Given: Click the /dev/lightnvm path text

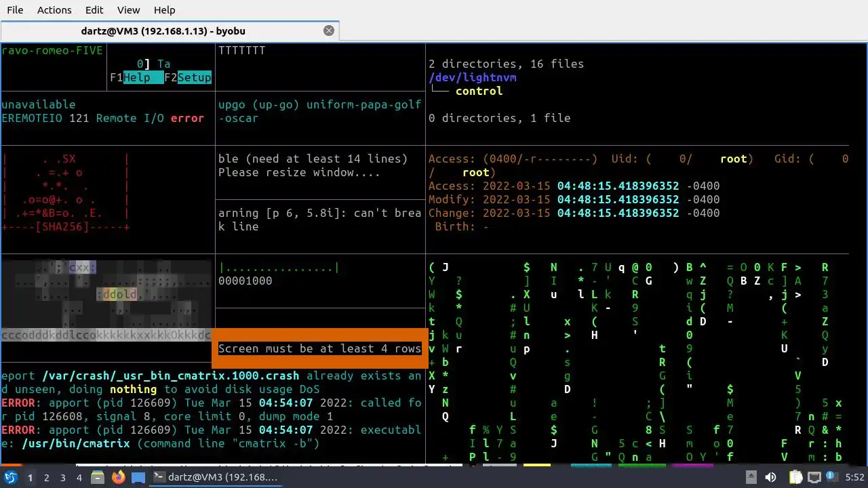Looking at the screenshot, I should (473, 77).
